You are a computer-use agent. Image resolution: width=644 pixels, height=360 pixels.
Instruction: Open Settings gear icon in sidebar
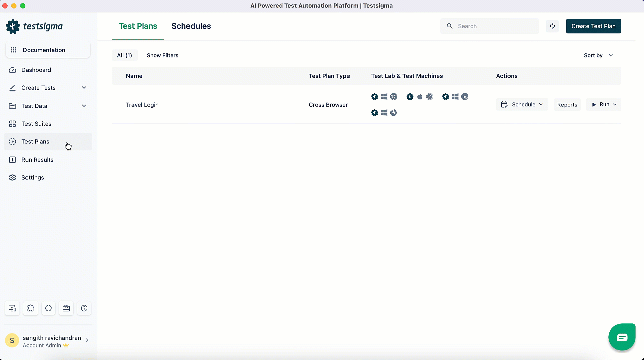pos(12,178)
